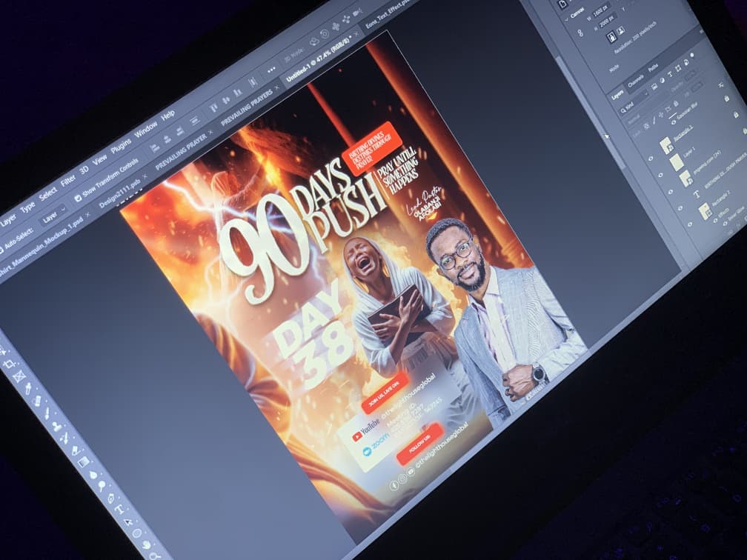Switch to the PREVAILING PRAYERS document tab
The height and width of the screenshot is (560, 747).
[247, 107]
